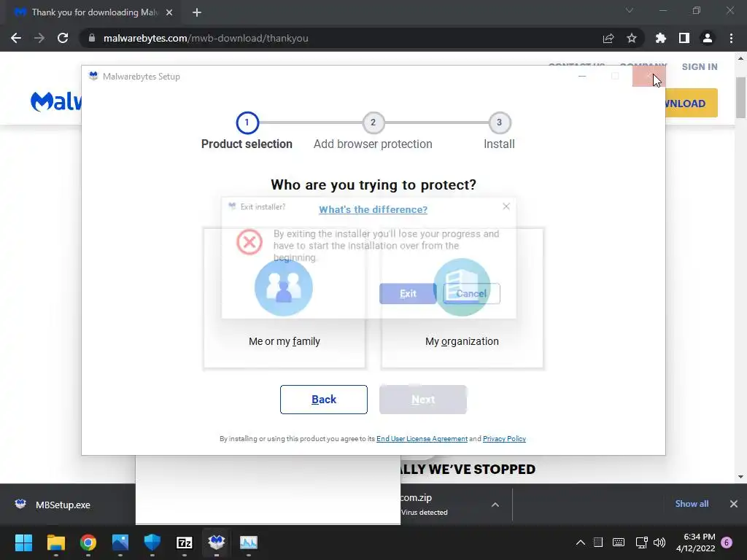This screenshot has height=560, width=747.
Task: Choose the My organization card
Action: pos(462,298)
